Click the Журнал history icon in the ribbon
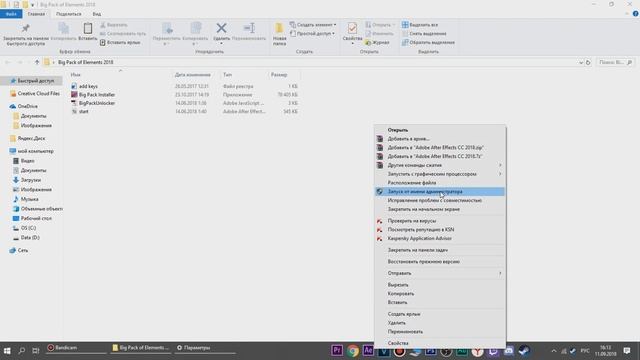The image size is (640, 360). click(x=368, y=42)
